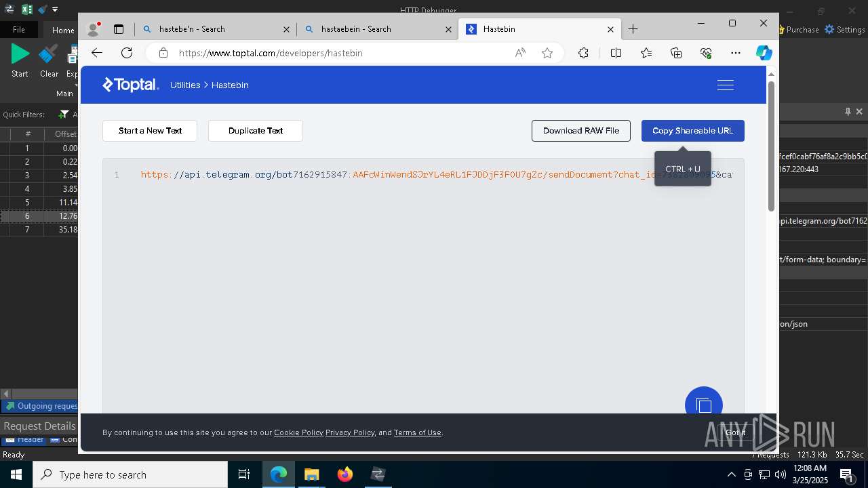Select Home ribbon tab in HTTP Debugger
868x488 pixels.
[x=63, y=30]
